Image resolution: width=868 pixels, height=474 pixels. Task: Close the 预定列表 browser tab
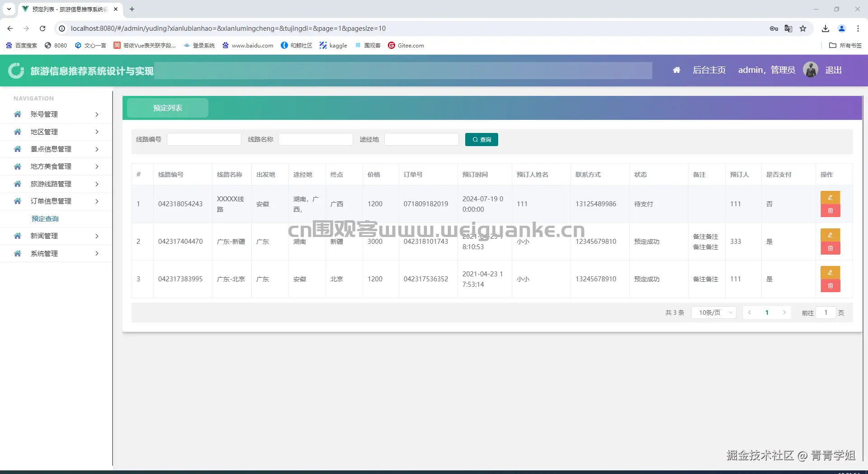coord(116,9)
